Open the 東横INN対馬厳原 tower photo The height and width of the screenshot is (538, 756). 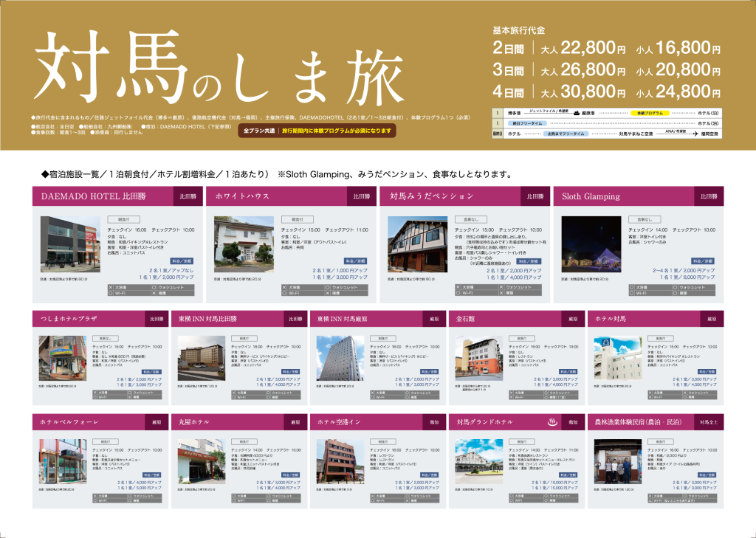[340, 358]
